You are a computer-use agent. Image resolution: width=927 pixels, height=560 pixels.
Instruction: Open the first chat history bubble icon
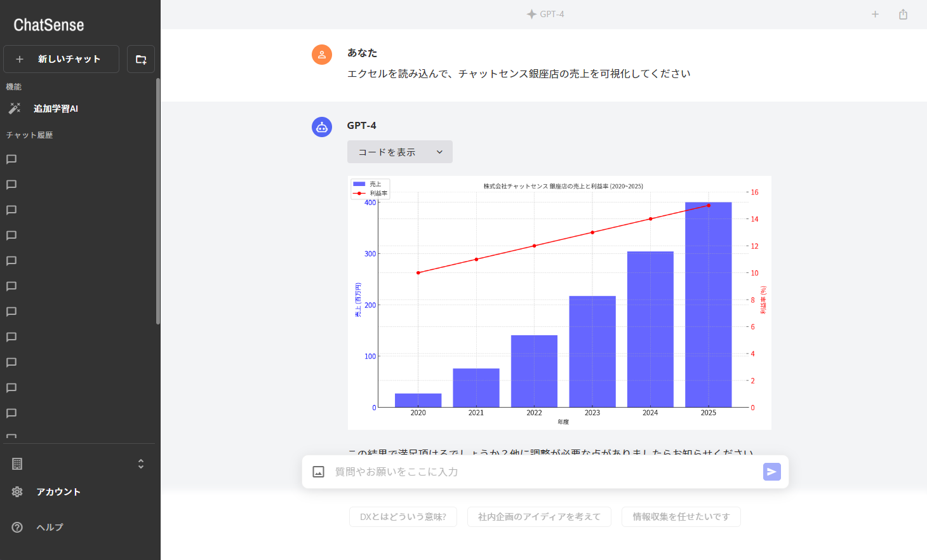pyautogui.click(x=10, y=159)
